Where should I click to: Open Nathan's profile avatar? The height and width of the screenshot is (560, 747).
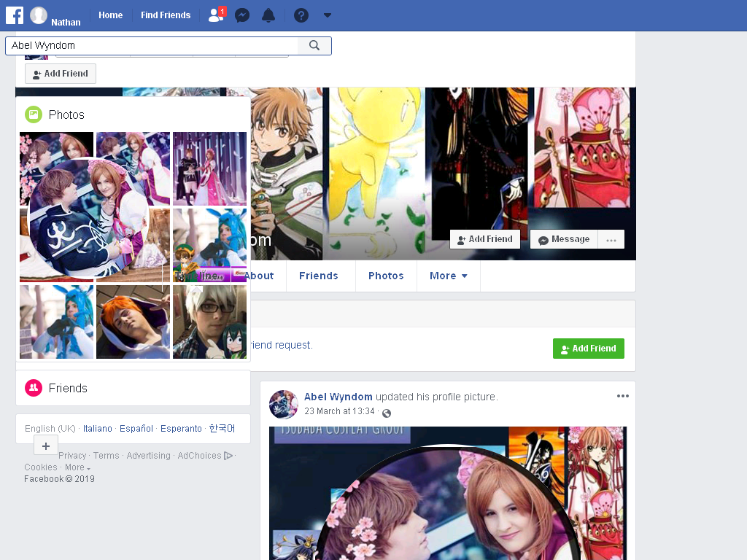click(39, 15)
